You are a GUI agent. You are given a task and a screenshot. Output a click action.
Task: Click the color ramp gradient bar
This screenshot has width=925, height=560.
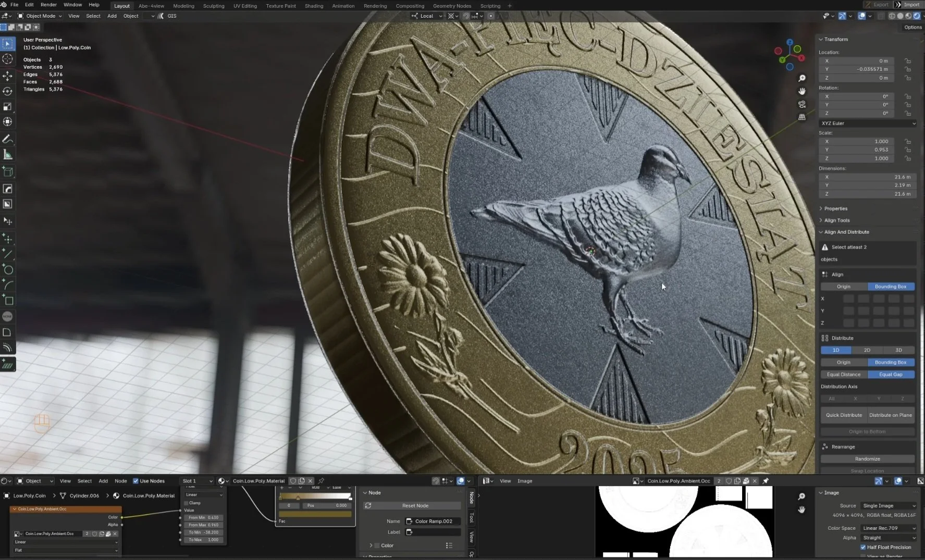(x=315, y=497)
